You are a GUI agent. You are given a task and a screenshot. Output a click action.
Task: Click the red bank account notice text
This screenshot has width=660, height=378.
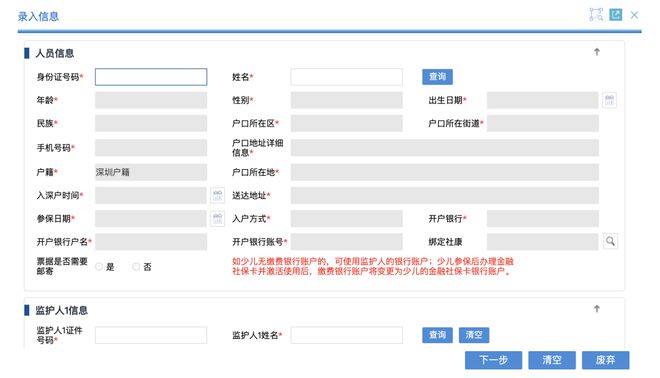[373, 266]
